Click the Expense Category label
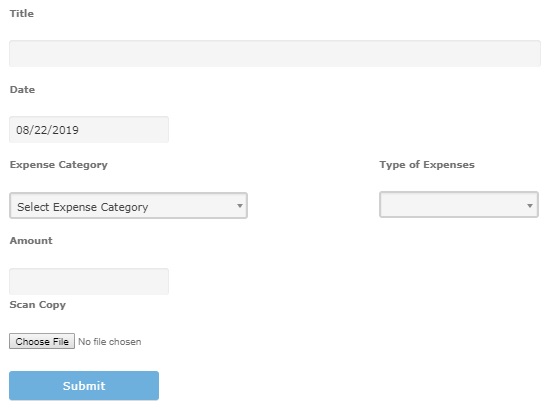This screenshot has height=408, width=559. 59,165
